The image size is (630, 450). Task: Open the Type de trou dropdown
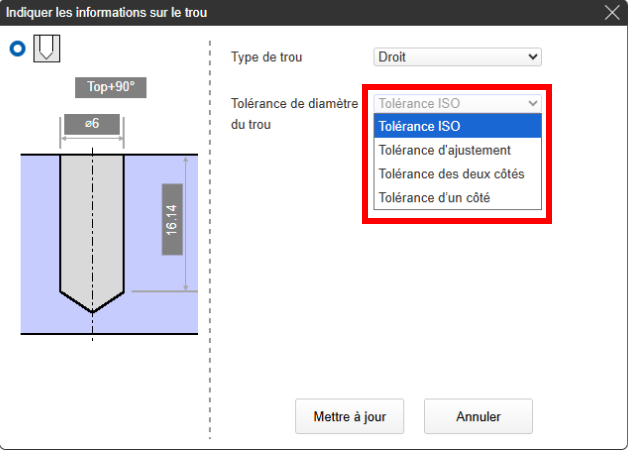[x=457, y=57]
